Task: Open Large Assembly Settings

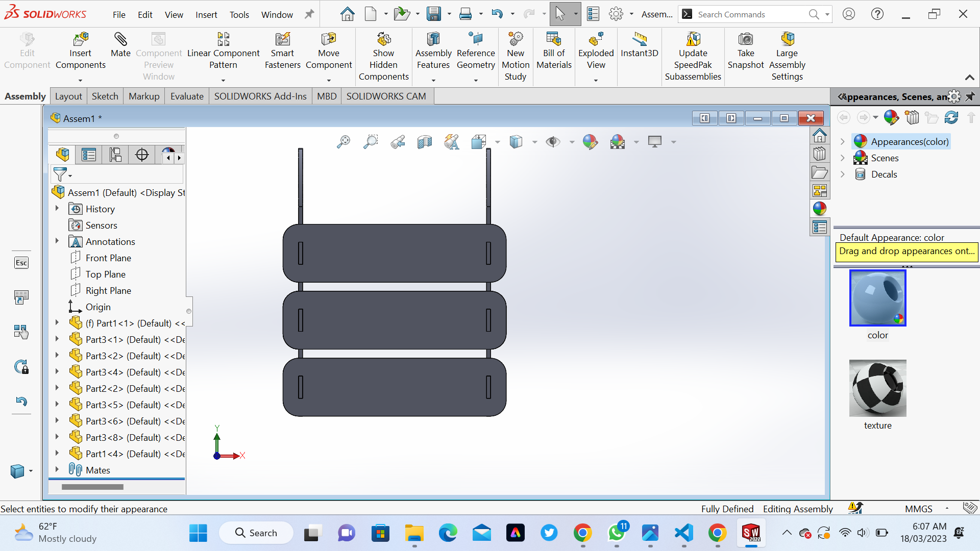Action: coord(787,56)
